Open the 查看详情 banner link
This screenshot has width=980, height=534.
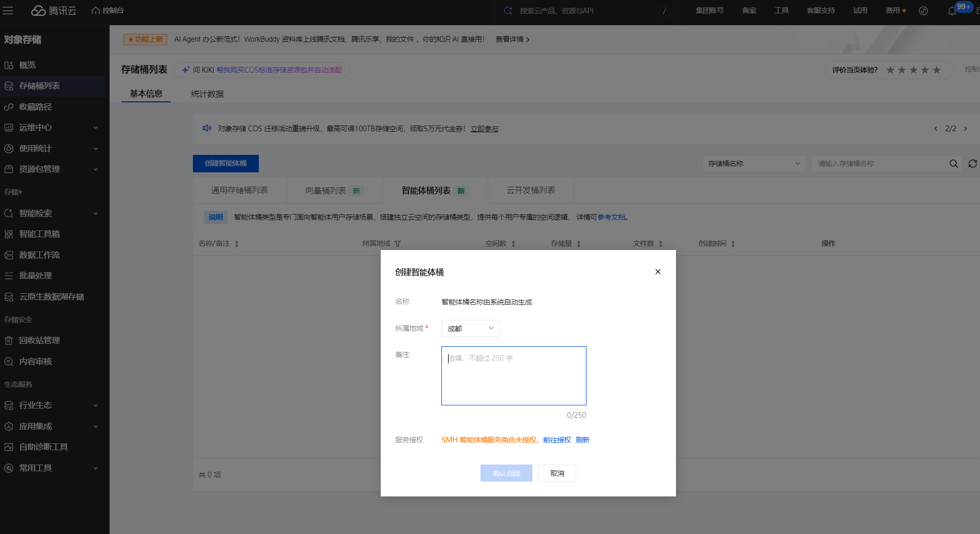pyautogui.click(x=512, y=39)
